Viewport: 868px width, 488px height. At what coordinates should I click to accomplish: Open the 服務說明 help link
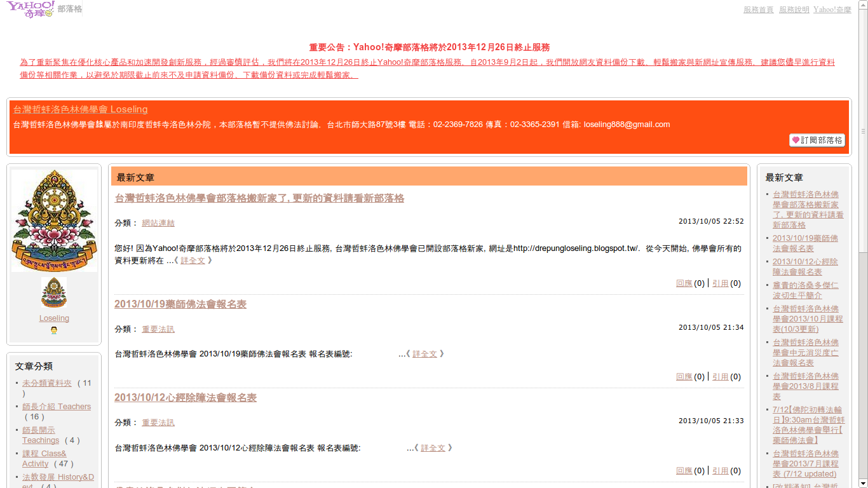click(x=794, y=10)
